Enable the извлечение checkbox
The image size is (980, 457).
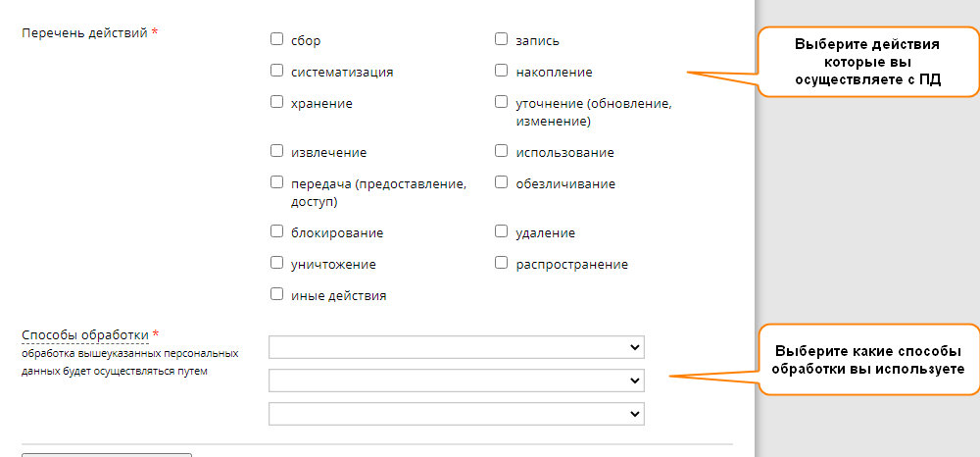tap(277, 151)
